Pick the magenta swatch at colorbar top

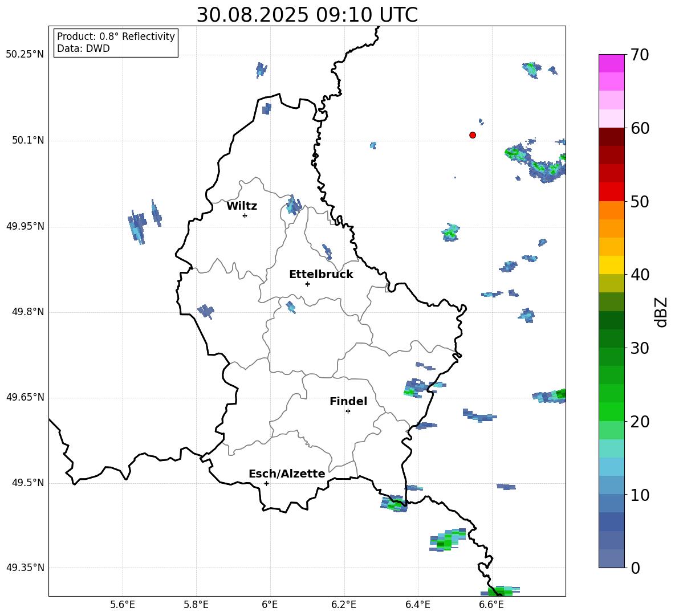coord(612,63)
